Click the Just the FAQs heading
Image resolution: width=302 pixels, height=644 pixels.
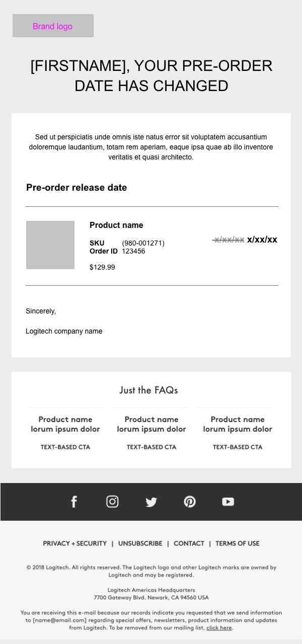point(148,390)
